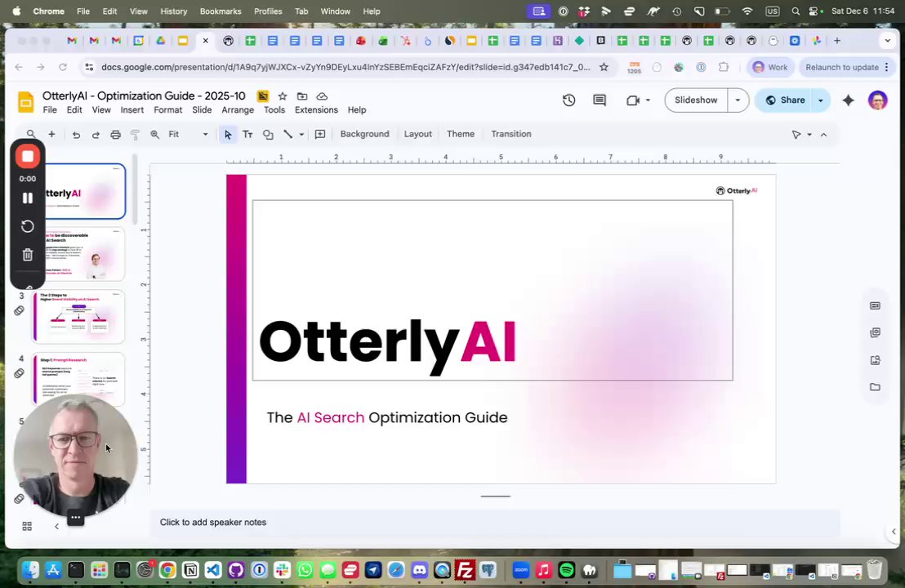The height and width of the screenshot is (588, 905).
Task: Select the paint format icon
Action: [135, 135]
